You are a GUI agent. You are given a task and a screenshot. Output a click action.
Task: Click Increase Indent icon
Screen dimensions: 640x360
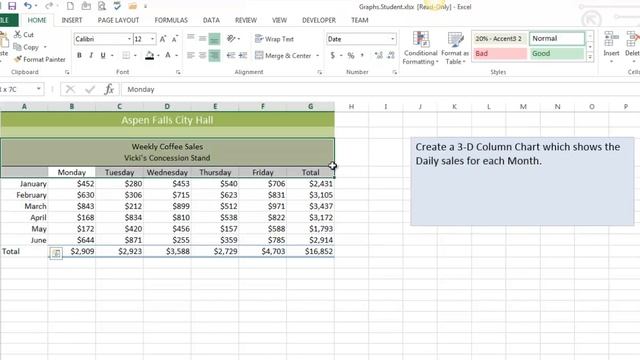(243, 55)
